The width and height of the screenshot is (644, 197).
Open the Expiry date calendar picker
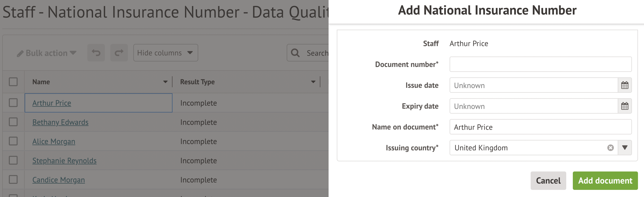point(625,106)
